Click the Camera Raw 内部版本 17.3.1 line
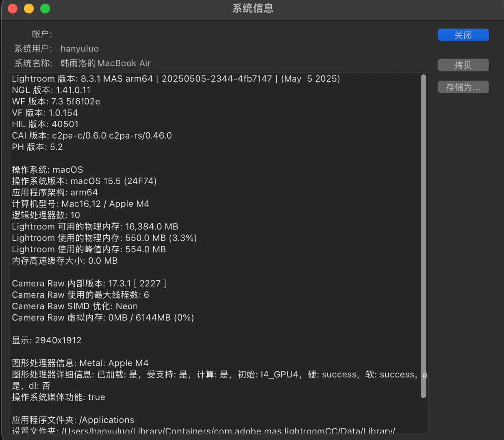This screenshot has height=440, width=504. 89,284
